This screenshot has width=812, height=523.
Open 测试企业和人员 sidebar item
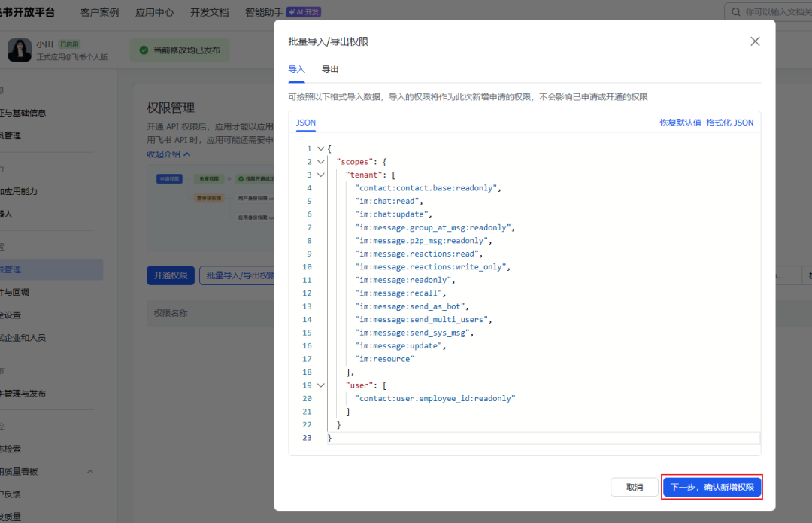[23, 338]
